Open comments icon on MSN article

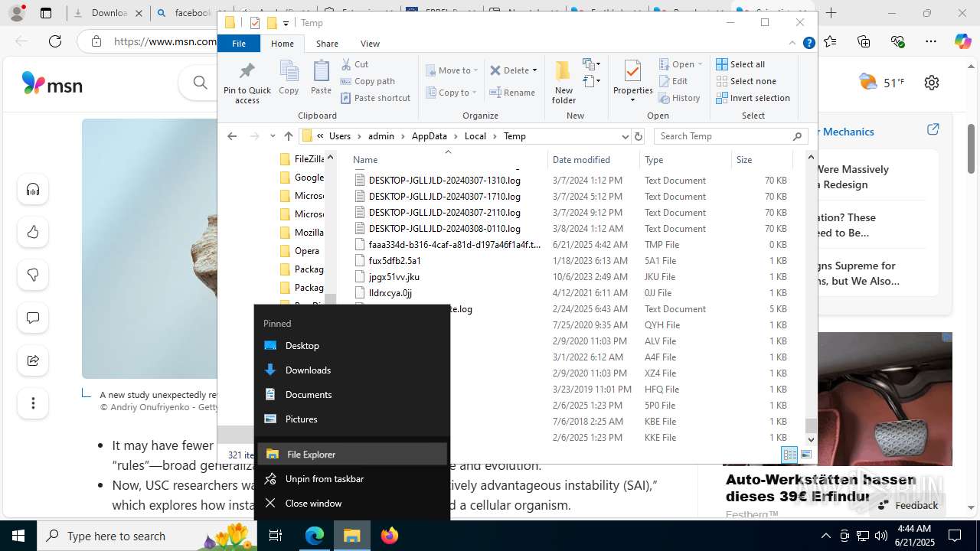click(x=33, y=318)
